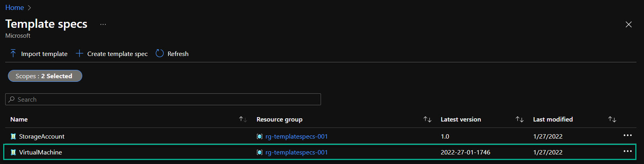Open more options ellipsis for StorageAccount row

point(627,135)
